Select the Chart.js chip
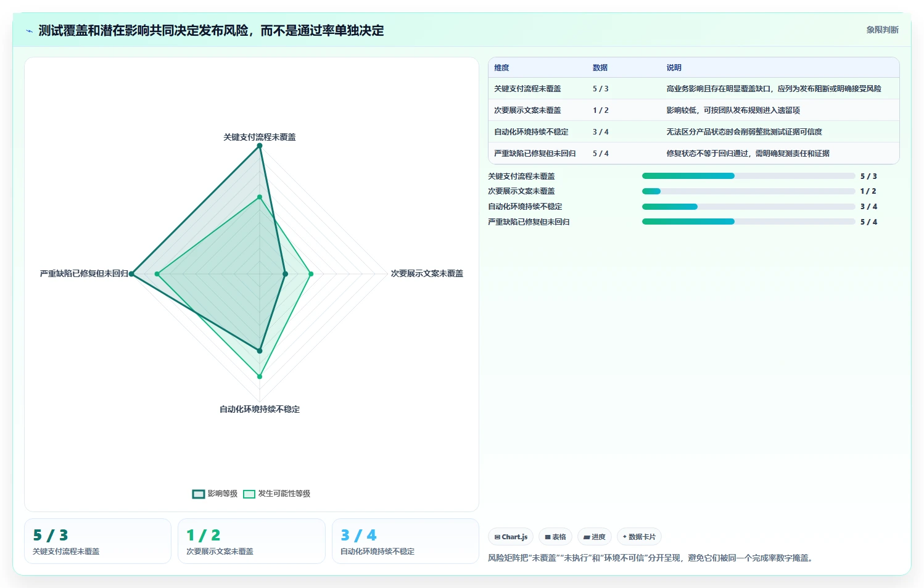Screen dimensions: 924x588 511,537
